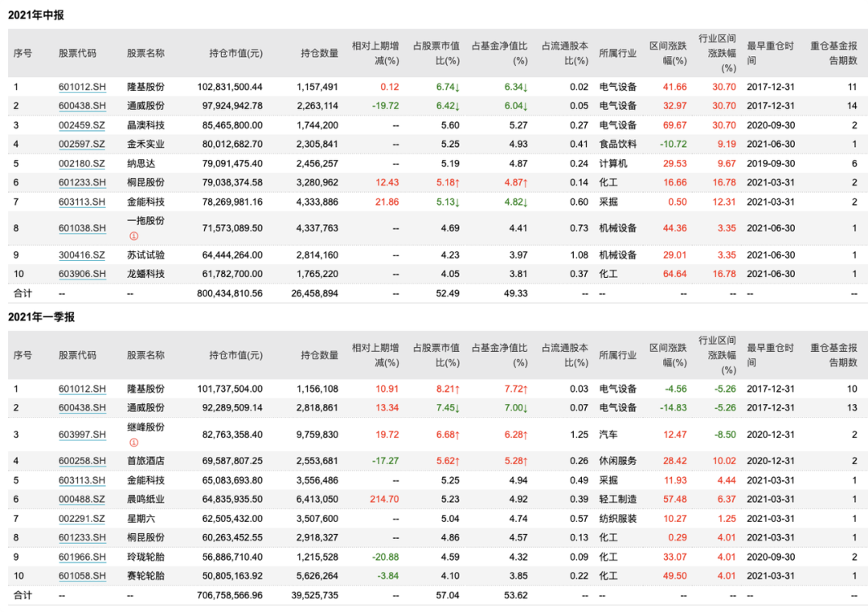Click 持仓数量 header in 2021年一季报 table
The width and height of the screenshot is (868, 612).
pos(319,355)
